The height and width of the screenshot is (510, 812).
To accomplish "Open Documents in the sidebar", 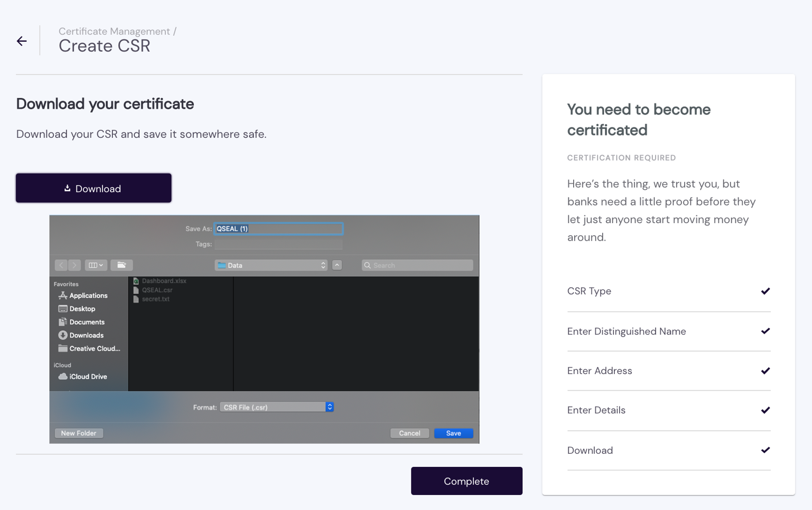I will click(x=87, y=322).
